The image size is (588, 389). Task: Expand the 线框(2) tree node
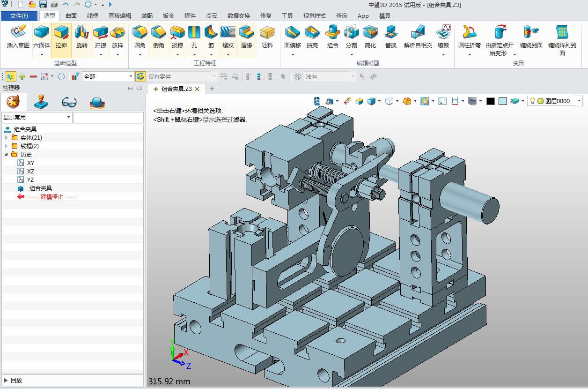pyautogui.click(x=6, y=146)
